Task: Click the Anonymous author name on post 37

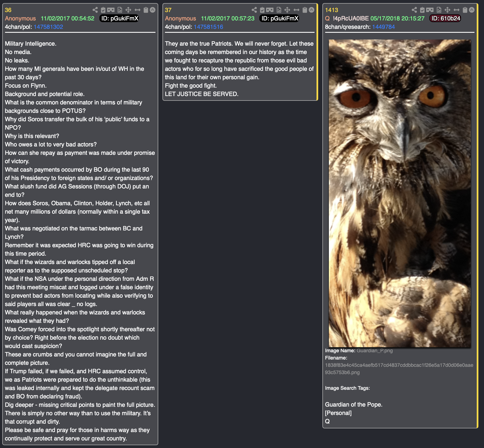Action: [180, 18]
